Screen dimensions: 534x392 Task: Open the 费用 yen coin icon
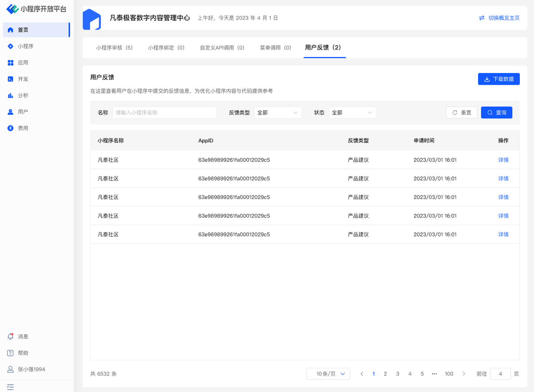click(x=10, y=128)
